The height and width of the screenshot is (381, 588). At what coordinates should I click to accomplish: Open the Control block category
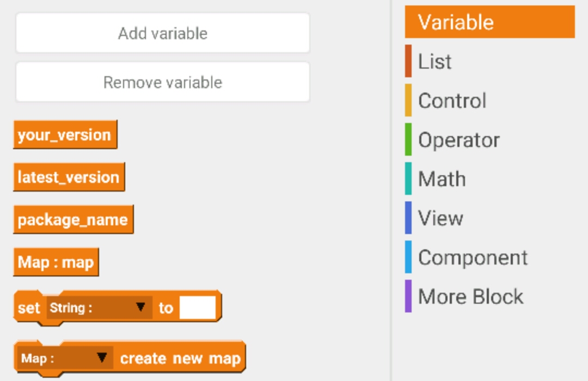452,101
